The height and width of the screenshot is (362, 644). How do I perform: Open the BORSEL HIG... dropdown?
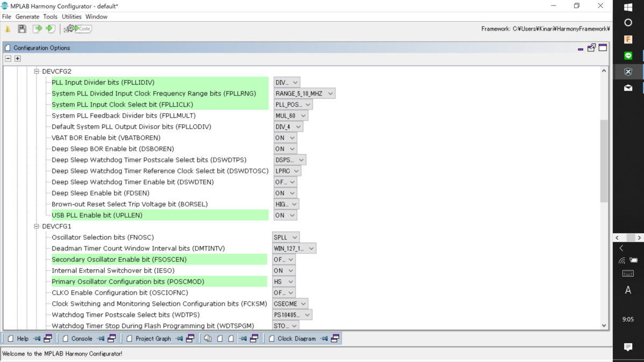point(286,204)
